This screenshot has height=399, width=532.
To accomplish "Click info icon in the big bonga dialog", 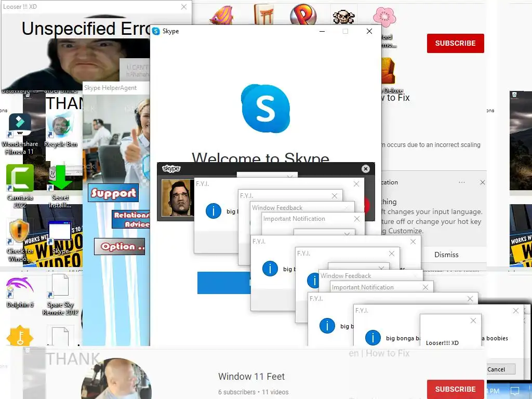I will point(373,338).
